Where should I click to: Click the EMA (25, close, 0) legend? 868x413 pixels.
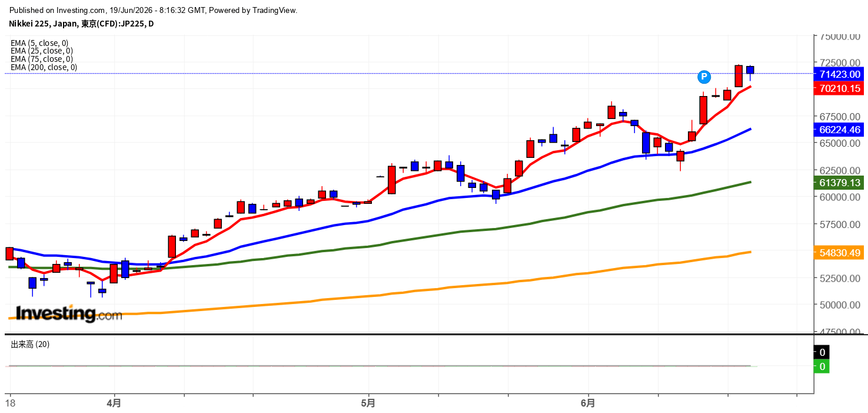point(42,51)
